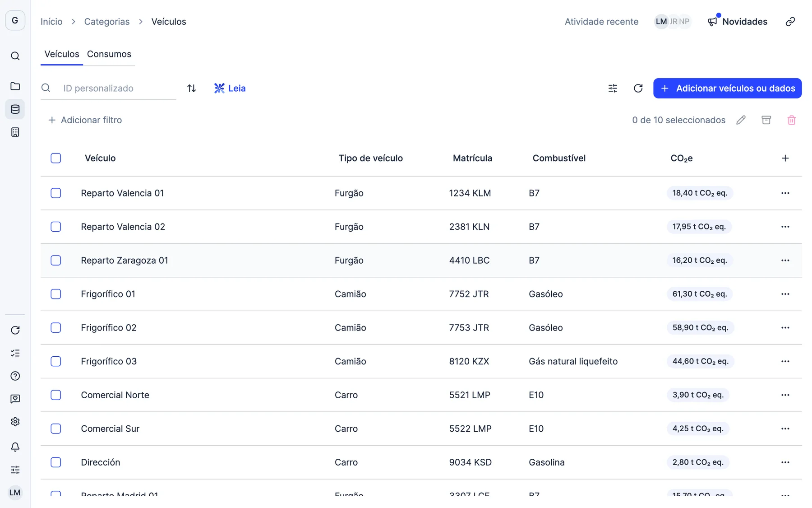Open the notifications bell icon
Image resolution: width=812 pixels, height=508 pixels.
tap(15, 447)
